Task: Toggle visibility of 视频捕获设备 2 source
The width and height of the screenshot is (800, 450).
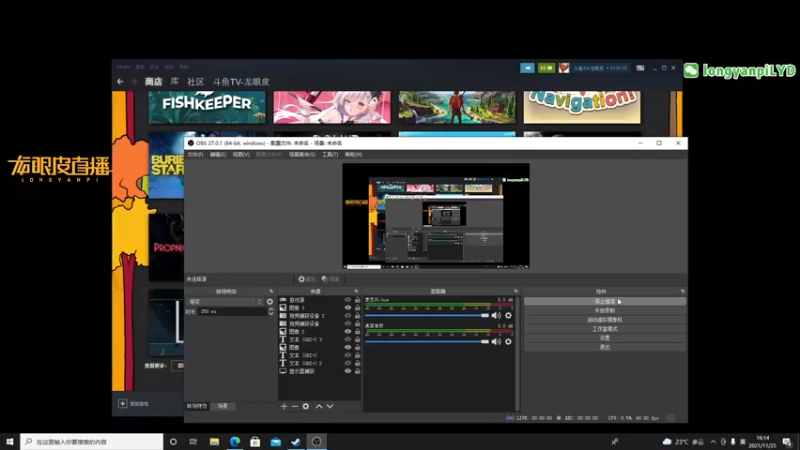Action: pos(348,316)
